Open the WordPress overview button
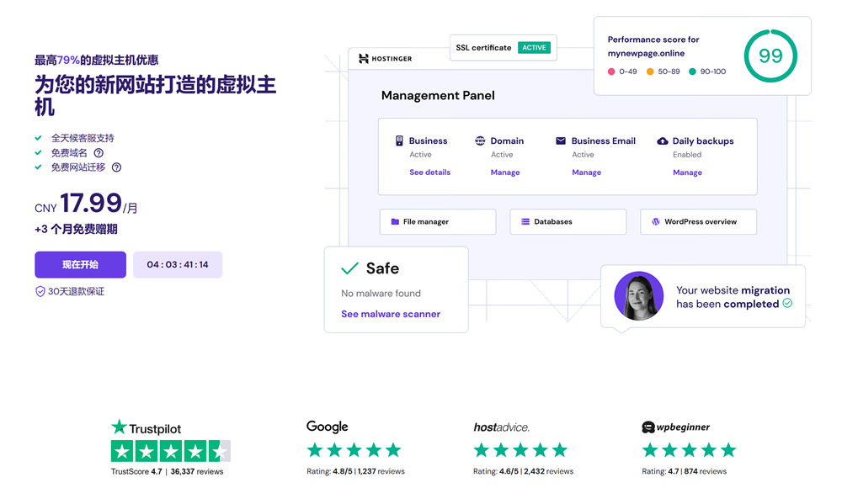 point(698,221)
